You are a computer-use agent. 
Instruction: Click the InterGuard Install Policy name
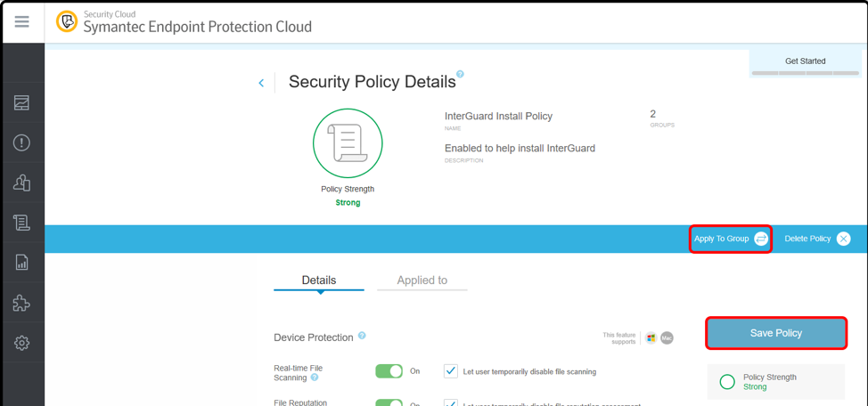click(x=499, y=116)
